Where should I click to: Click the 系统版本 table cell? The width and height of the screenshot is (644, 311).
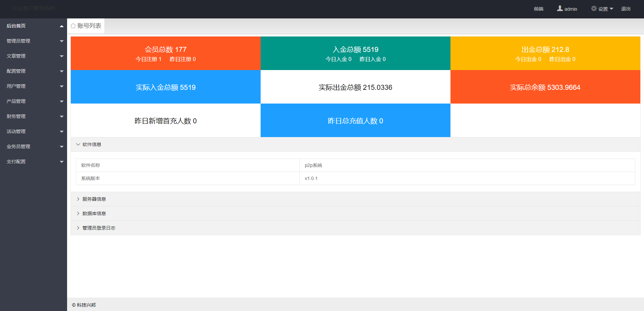(x=188, y=178)
